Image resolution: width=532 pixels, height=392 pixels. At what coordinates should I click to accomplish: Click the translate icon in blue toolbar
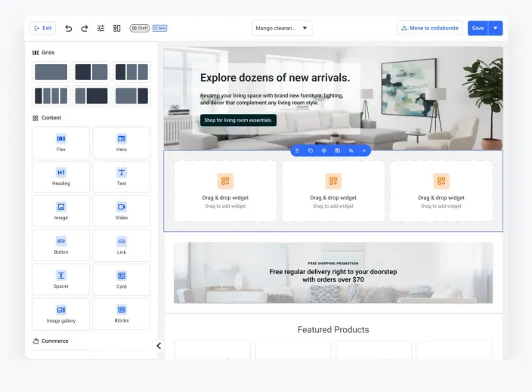[351, 150]
